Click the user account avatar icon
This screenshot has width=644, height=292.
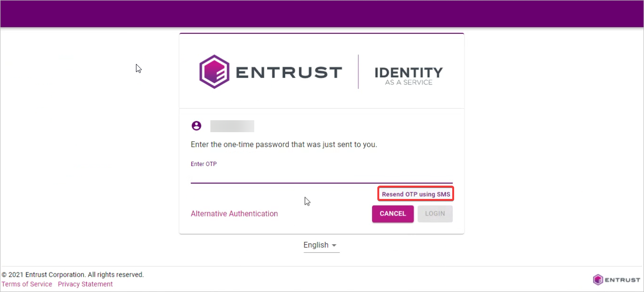pyautogui.click(x=196, y=126)
